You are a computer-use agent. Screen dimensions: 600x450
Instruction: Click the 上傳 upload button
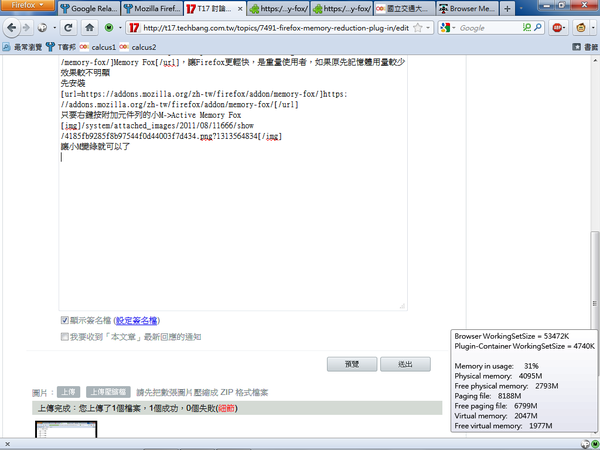[68, 392]
